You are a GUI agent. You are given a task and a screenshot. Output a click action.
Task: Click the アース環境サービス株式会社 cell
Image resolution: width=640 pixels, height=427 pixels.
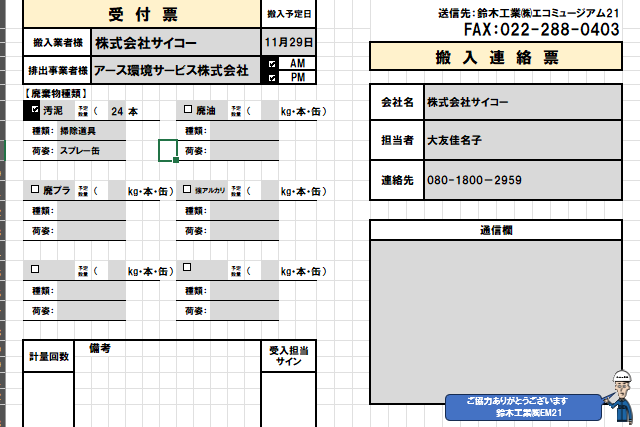click(x=175, y=71)
